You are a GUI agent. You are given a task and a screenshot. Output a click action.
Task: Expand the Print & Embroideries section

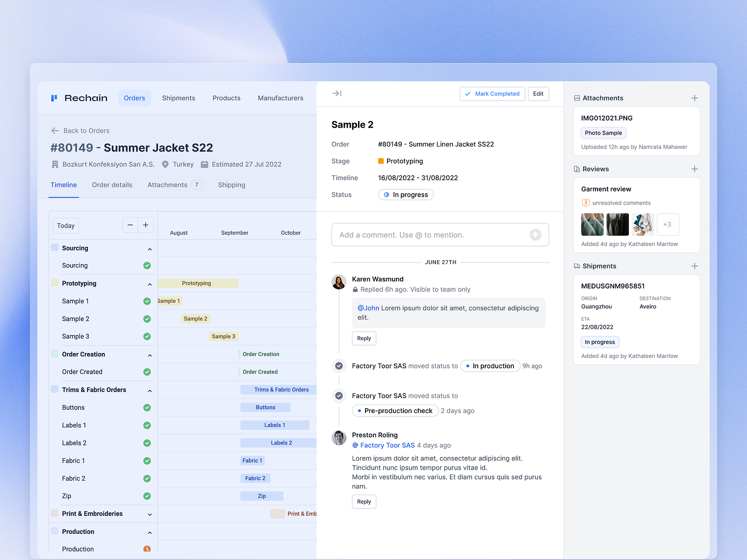coord(149,514)
